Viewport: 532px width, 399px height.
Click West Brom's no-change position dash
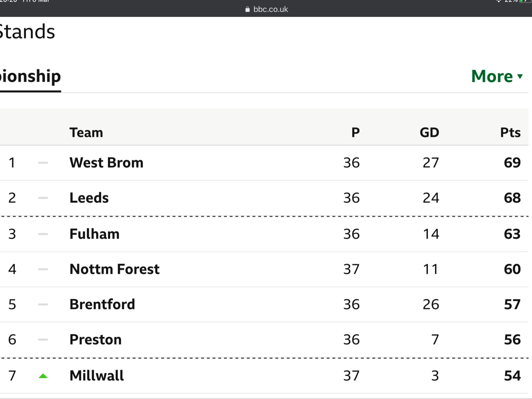coord(43,163)
